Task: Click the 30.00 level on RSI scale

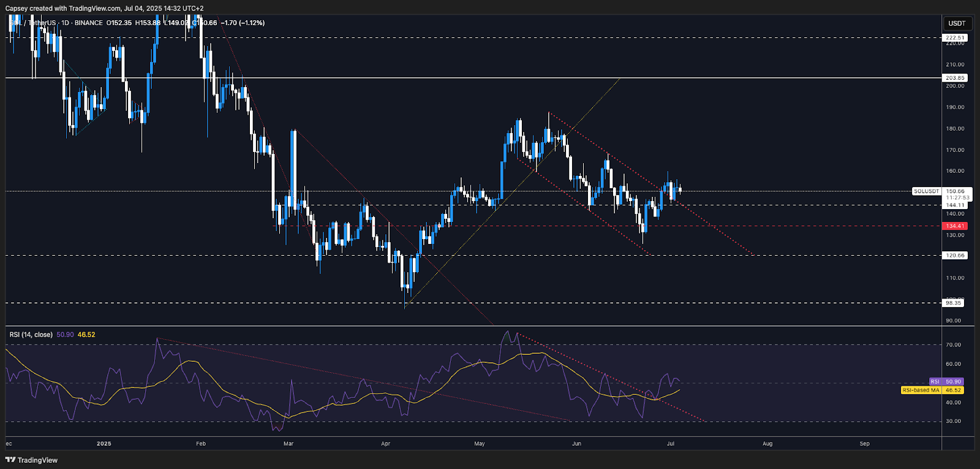Action: 953,421
